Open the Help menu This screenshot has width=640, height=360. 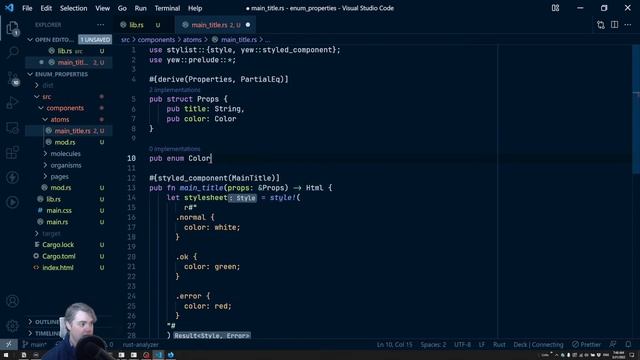(195, 8)
